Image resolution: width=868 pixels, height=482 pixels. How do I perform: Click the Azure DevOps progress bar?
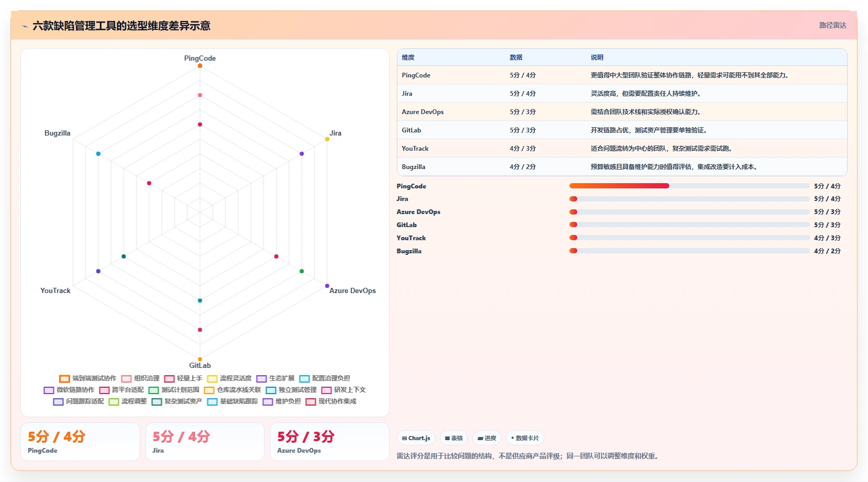click(689, 212)
